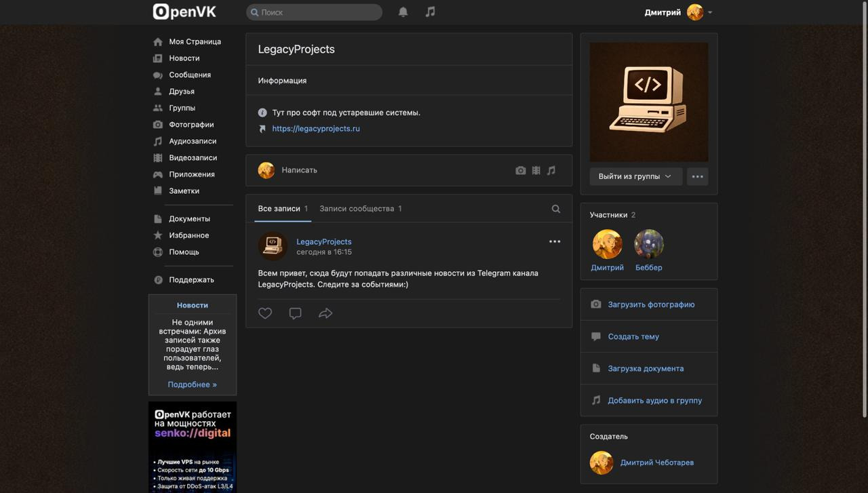Viewport: 868px width, 493px height.
Task: Open the legacyprojects.ru link
Action: coord(316,128)
